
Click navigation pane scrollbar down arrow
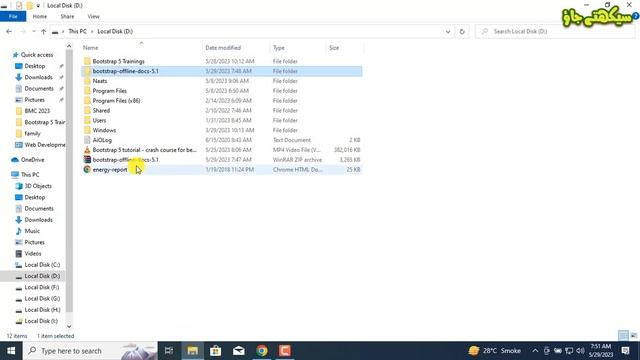(x=69, y=326)
